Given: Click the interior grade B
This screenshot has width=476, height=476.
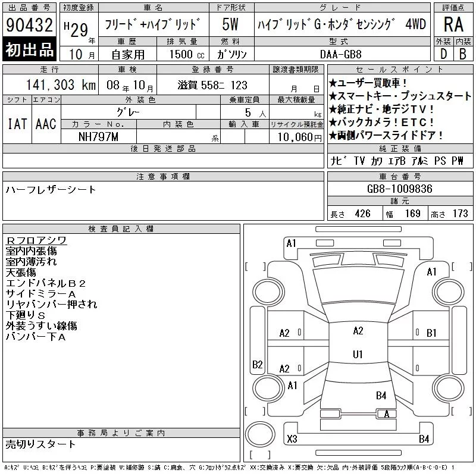Looking at the screenshot, I should (463, 54).
